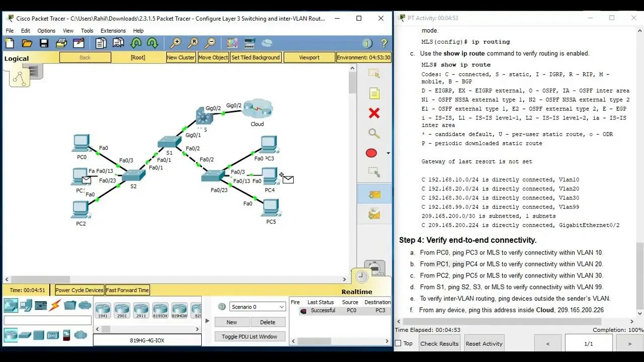Click the S1 switch in the topology
The image size is (644, 362).
pyautogui.click(x=169, y=142)
